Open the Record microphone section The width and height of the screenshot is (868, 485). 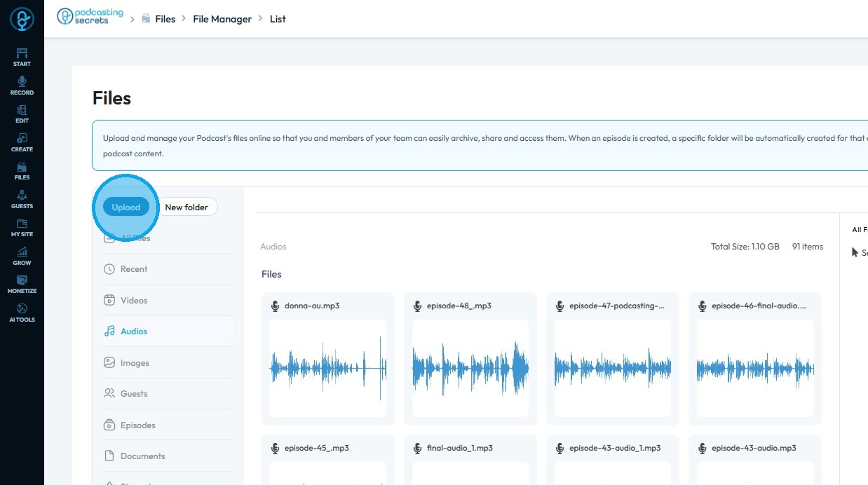coord(22,86)
